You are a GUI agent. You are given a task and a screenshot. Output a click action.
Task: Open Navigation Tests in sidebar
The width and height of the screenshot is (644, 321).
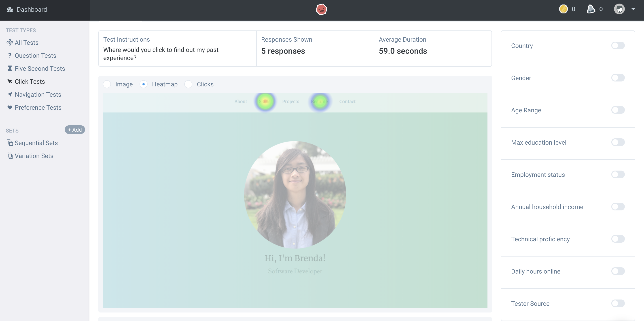[38, 94]
